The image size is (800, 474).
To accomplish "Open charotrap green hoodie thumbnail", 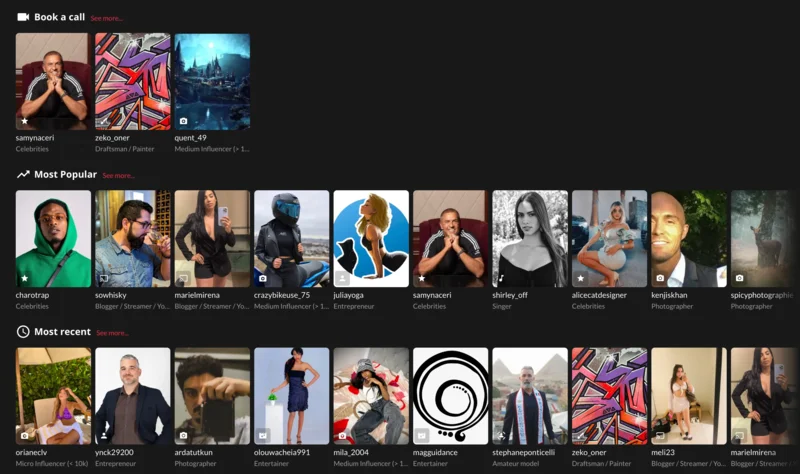I will click(54, 239).
